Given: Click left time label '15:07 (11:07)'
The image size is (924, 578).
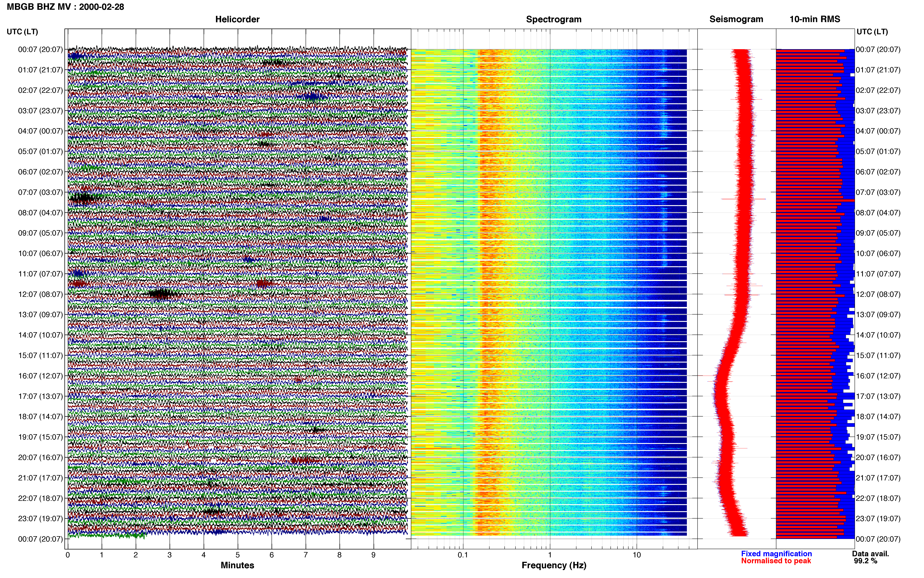Looking at the screenshot, I should point(40,355).
